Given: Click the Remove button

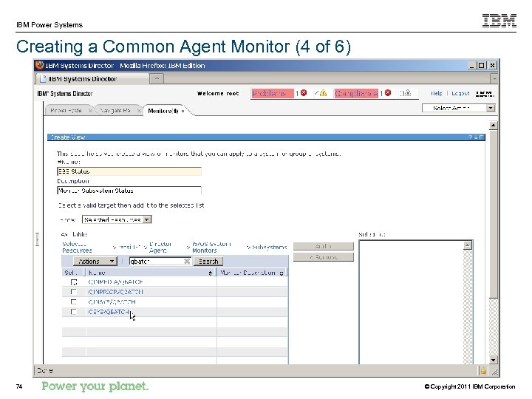Looking at the screenshot, I should [324, 257].
